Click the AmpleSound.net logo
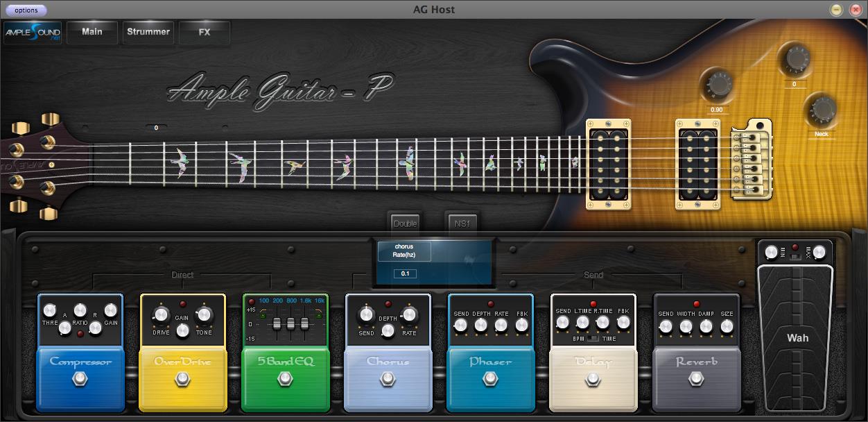The height and width of the screenshot is (422, 868). (33, 33)
